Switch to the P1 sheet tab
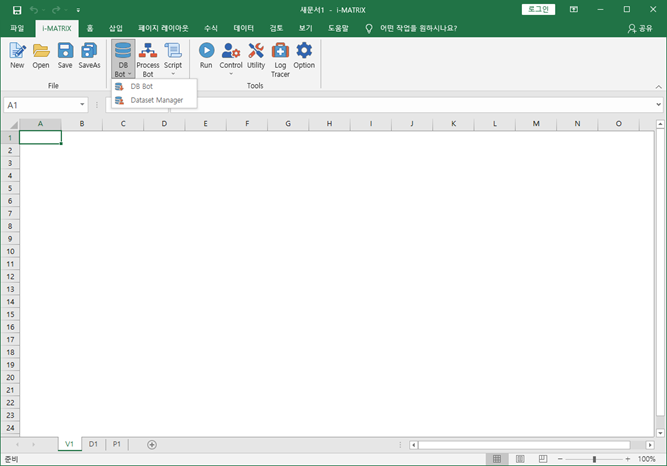 (117, 443)
